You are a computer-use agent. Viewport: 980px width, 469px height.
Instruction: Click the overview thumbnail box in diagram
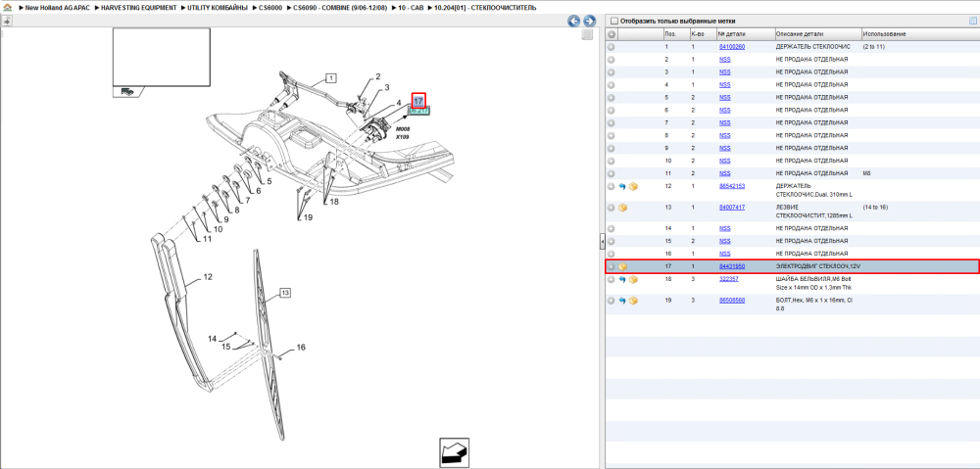(162, 57)
